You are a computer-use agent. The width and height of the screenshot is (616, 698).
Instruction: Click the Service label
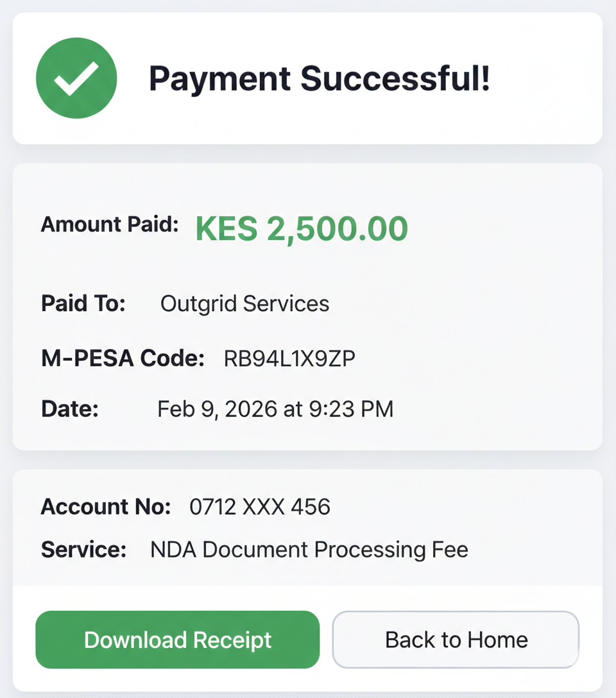(x=83, y=549)
